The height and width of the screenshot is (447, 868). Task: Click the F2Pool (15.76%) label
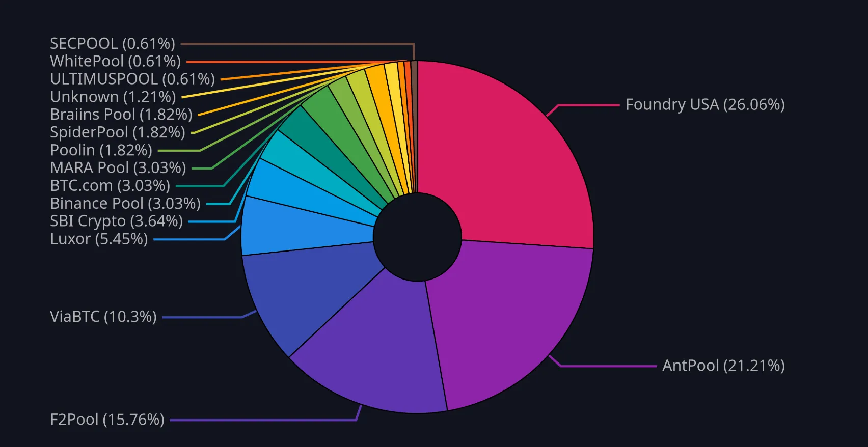107,420
